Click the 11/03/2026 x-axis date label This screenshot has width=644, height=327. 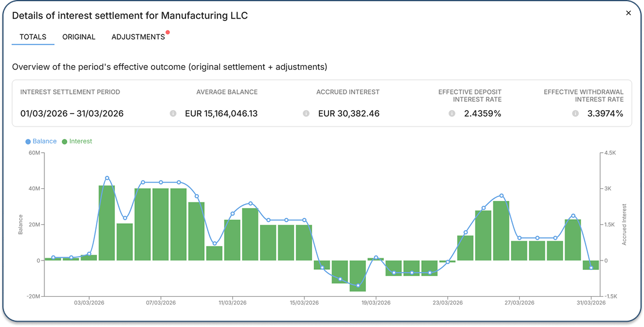point(233,303)
